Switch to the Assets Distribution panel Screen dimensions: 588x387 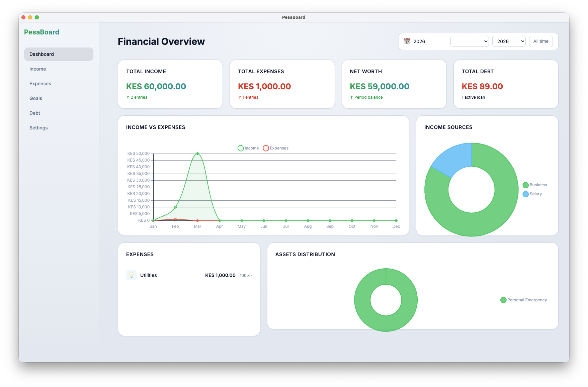[x=305, y=254]
